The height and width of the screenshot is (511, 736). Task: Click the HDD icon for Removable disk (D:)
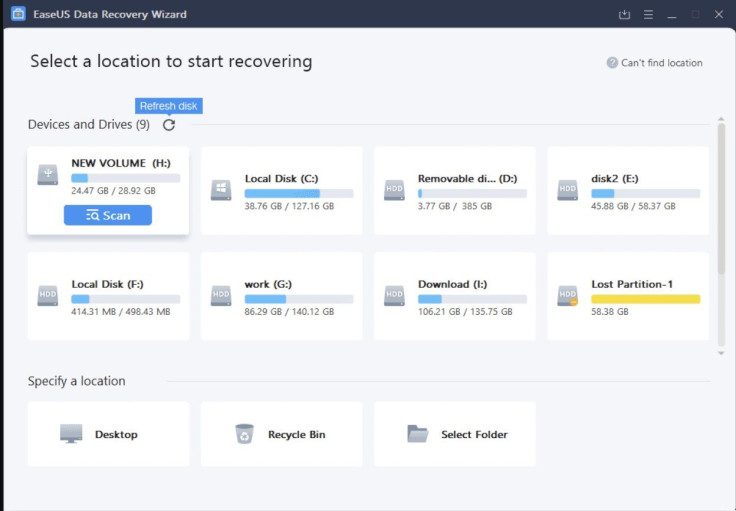394,190
